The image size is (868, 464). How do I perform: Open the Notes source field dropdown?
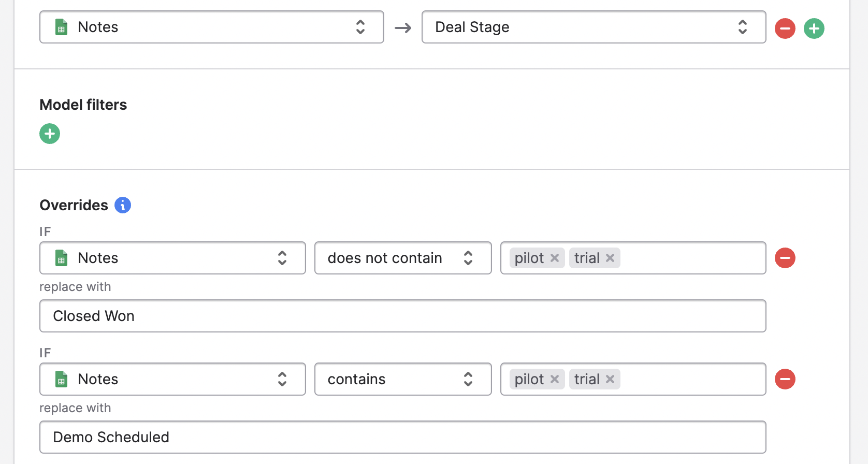[x=211, y=27]
